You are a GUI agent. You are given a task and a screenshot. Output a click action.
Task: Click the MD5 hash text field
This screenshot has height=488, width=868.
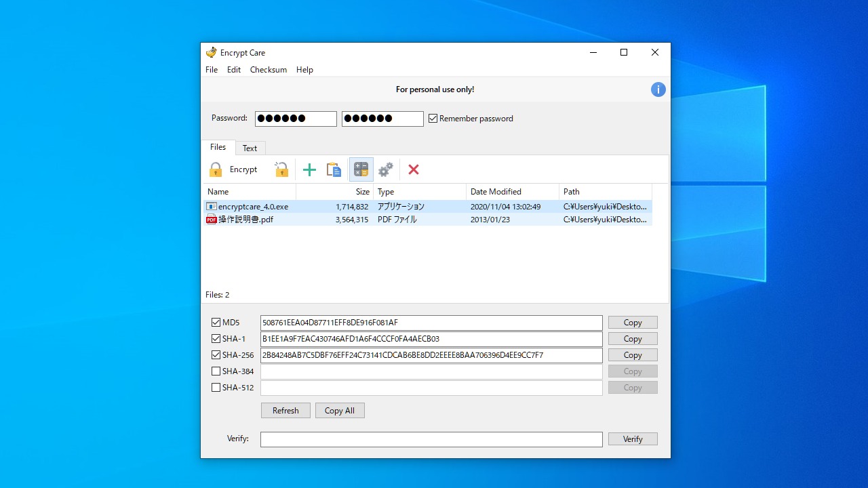click(x=431, y=323)
